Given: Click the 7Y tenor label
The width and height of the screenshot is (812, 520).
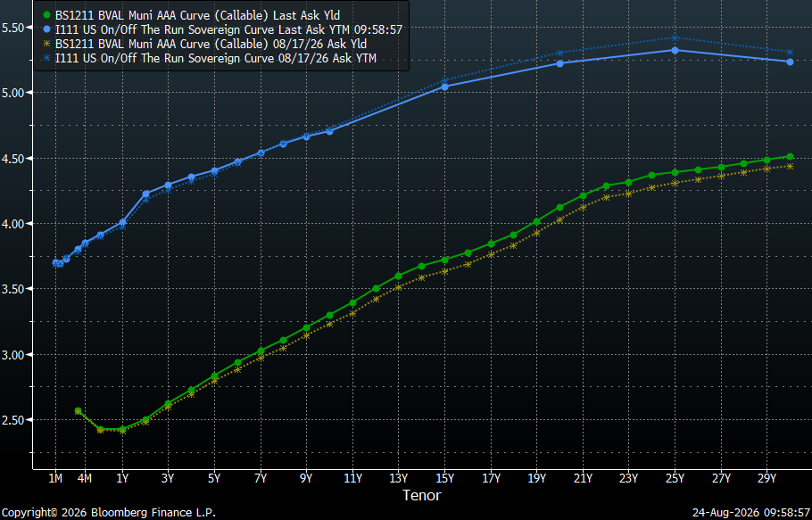Looking at the screenshot, I should click(x=261, y=479).
